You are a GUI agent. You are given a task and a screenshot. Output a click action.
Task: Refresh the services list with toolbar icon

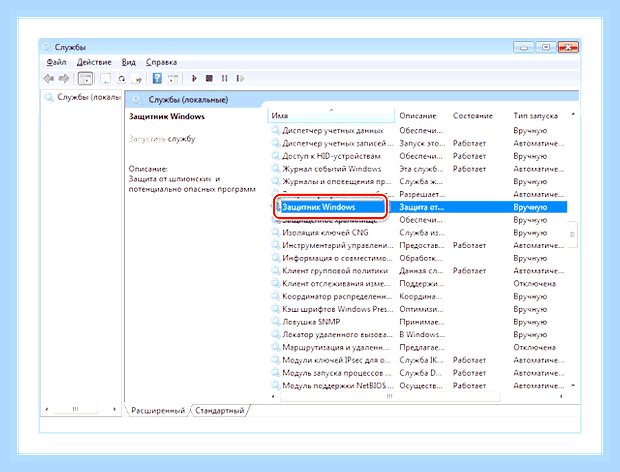pyautogui.click(x=121, y=79)
